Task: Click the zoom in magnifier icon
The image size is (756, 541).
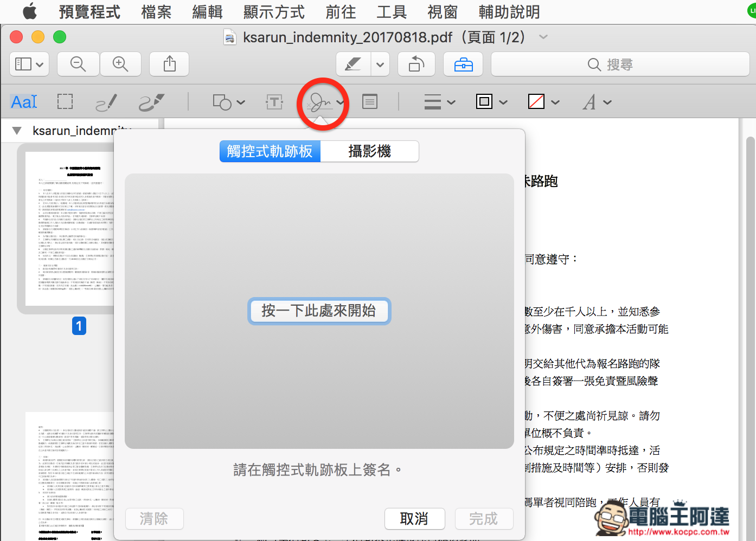Action: 120,64
